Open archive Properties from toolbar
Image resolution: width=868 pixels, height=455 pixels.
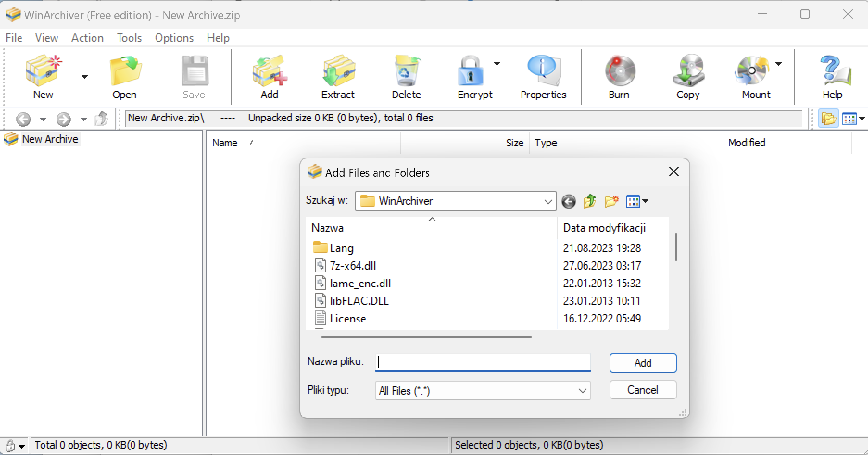coord(544,71)
